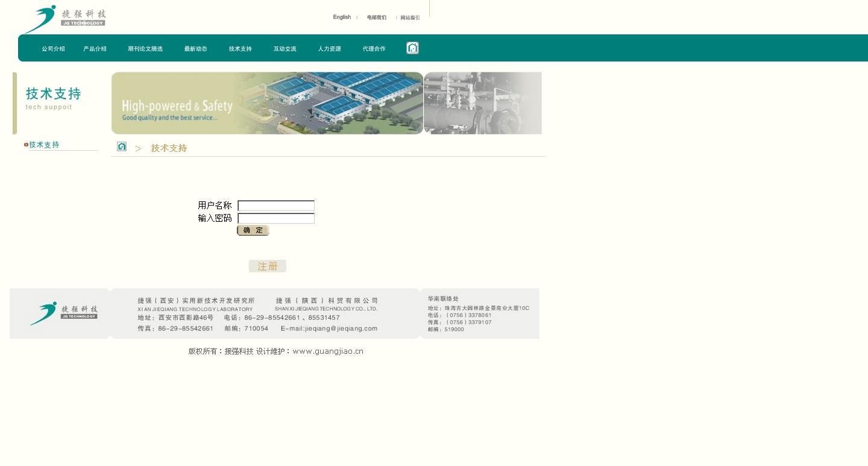This screenshot has width=868, height=466.
Task: Select 期刊论文摘选 in the navigation bar
Action: 145,49
